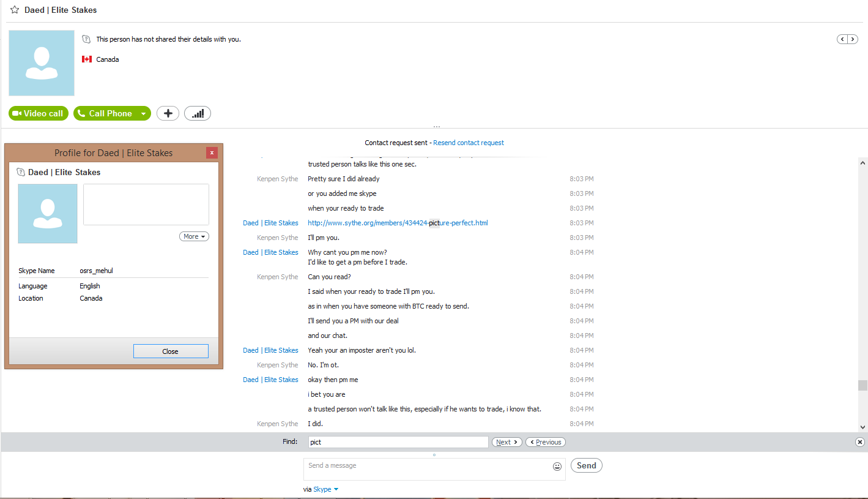Click the status icon in profile dialog
The width and height of the screenshot is (868, 499).
21,172
